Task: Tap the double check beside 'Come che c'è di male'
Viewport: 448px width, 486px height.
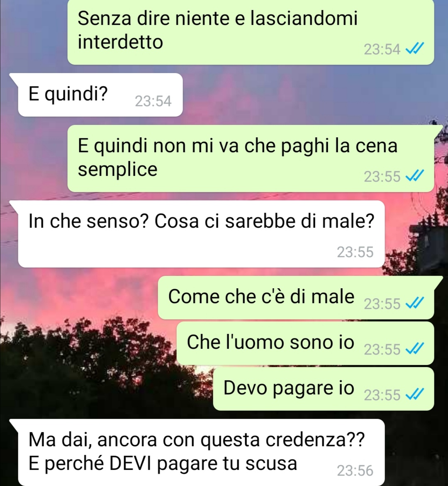Action: pos(415,303)
